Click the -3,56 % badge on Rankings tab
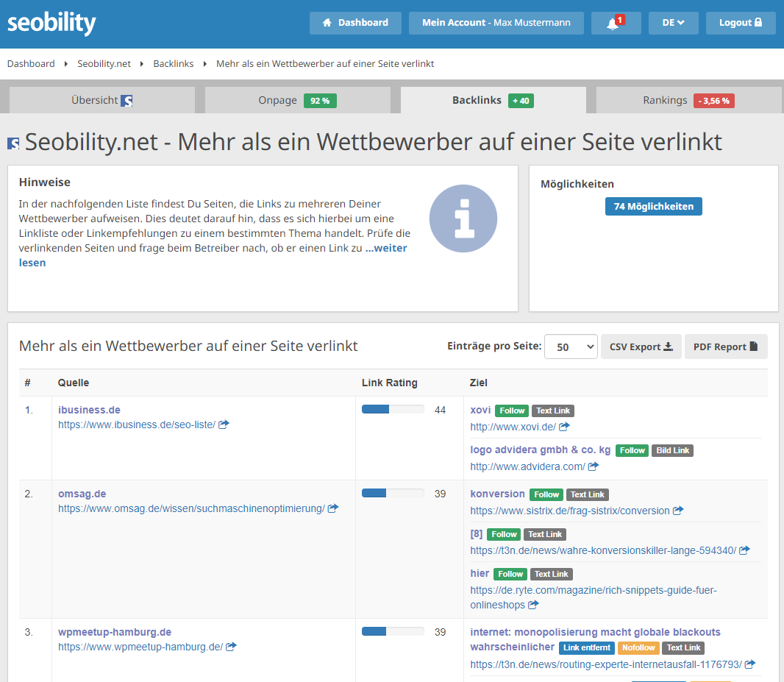Image resolution: width=784 pixels, height=682 pixels. (x=713, y=101)
